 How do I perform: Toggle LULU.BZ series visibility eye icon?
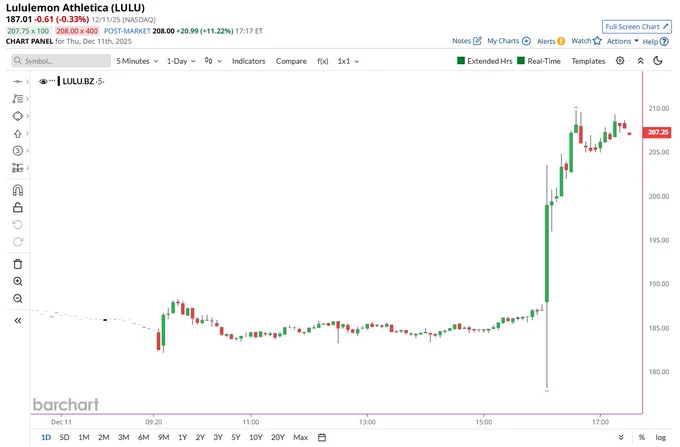click(x=43, y=81)
